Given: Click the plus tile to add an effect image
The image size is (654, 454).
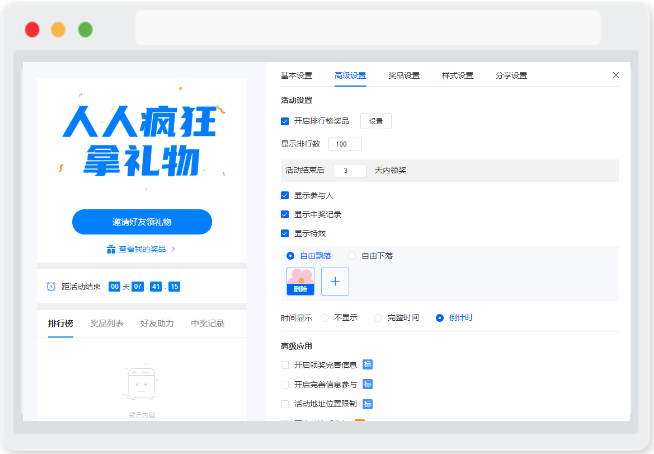Looking at the screenshot, I should [335, 282].
